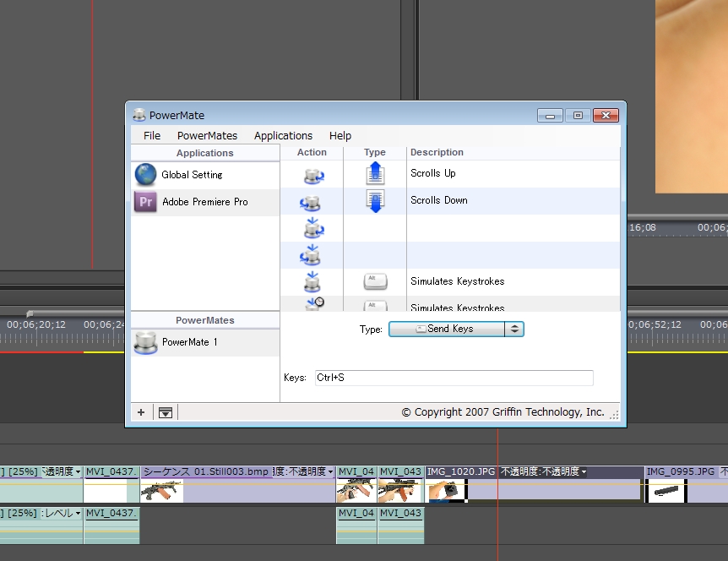
Task: Open the Help menu
Action: [x=340, y=136]
